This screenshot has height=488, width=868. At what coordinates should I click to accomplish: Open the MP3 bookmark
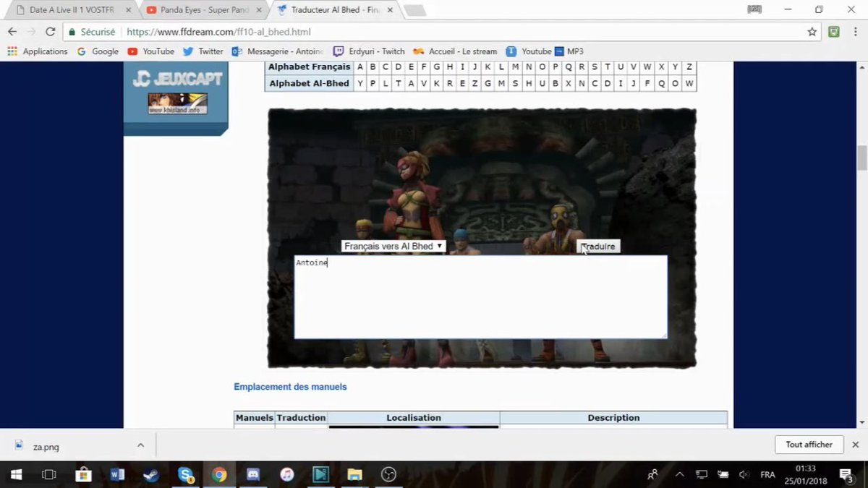[x=569, y=51]
